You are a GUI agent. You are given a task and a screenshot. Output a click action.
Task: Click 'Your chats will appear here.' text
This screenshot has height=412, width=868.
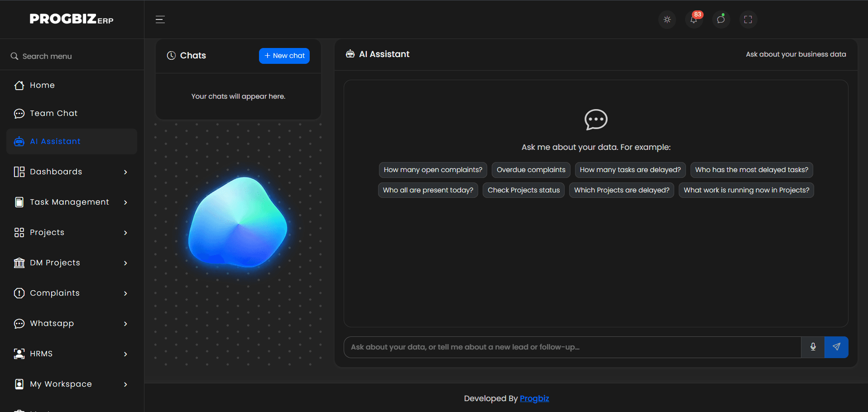click(238, 96)
